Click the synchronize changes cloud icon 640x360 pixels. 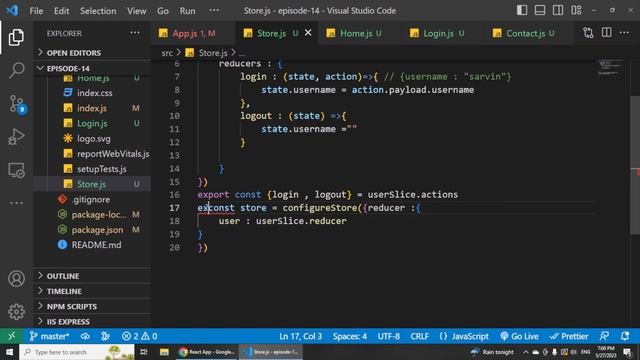click(85, 336)
